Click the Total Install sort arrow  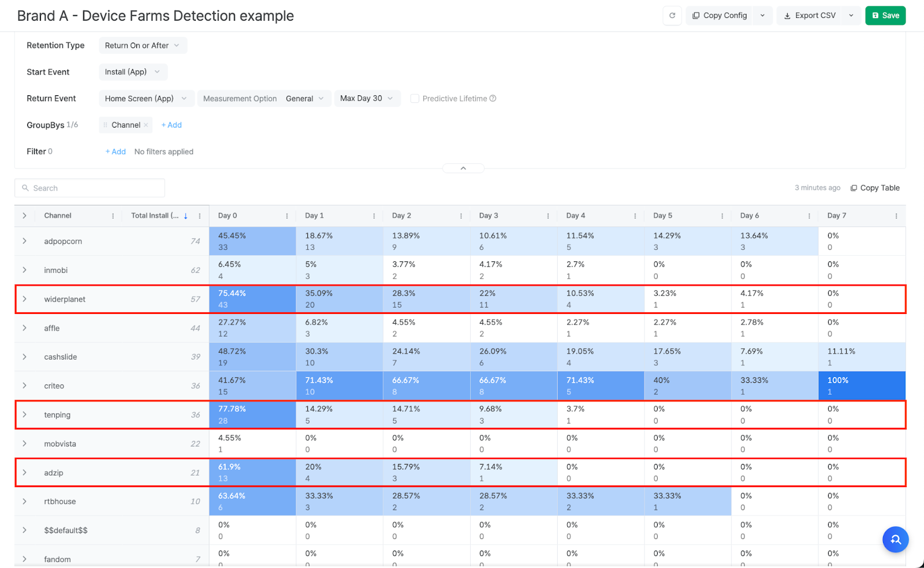point(185,216)
